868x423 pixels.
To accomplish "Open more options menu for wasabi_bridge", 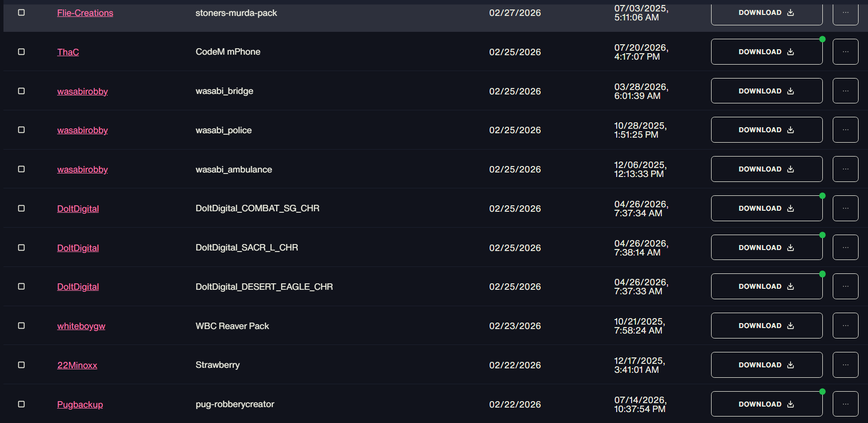I will [845, 91].
